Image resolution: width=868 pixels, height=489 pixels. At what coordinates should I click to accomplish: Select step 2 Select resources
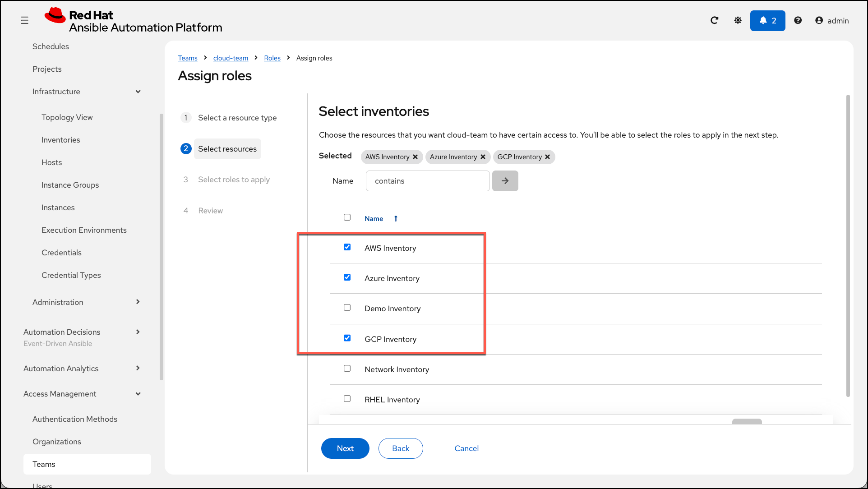(227, 149)
